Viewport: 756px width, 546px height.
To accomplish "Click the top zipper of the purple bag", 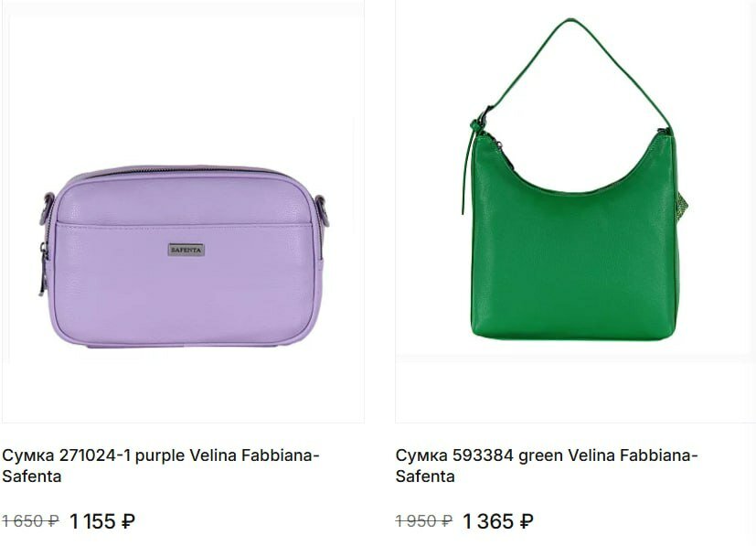I will (181, 172).
